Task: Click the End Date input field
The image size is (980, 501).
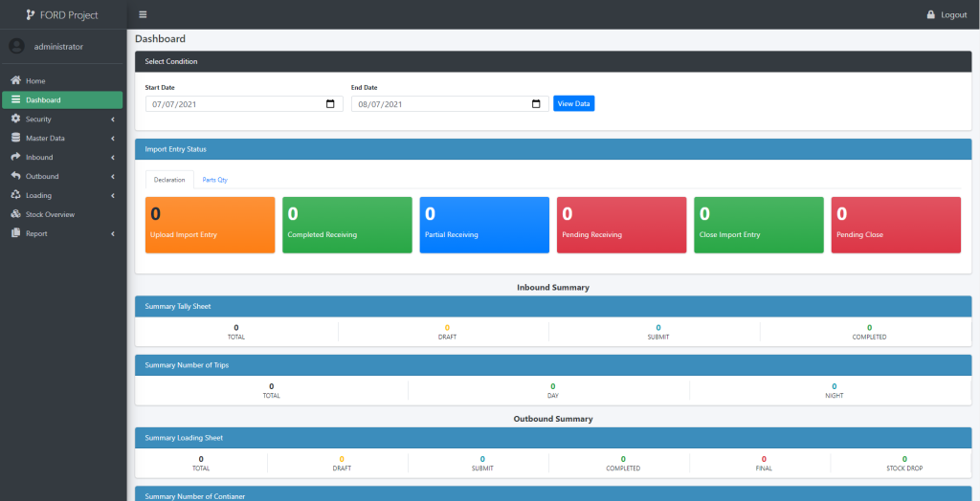Action: [x=450, y=103]
